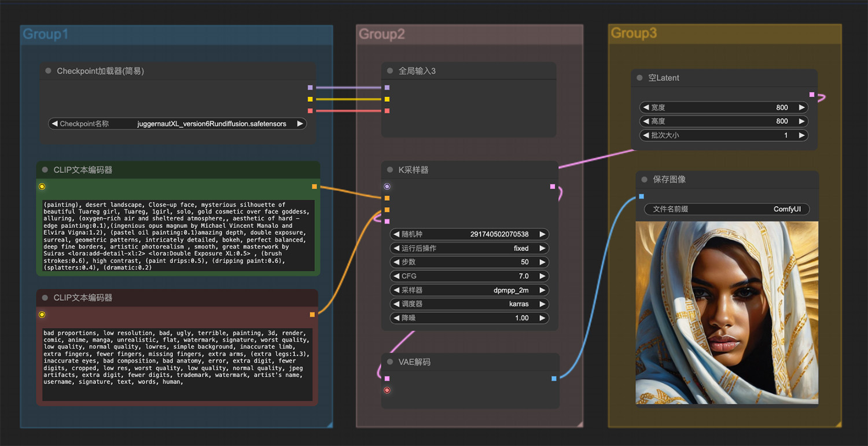Decrease 降噪 with its left arrow
868x446 pixels.
[396, 318]
